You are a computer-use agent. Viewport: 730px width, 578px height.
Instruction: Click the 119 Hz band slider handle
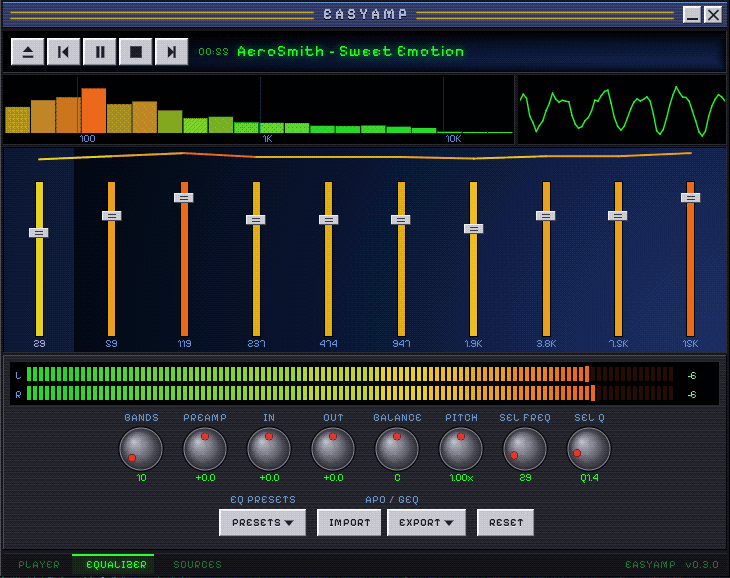(x=184, y=198)
